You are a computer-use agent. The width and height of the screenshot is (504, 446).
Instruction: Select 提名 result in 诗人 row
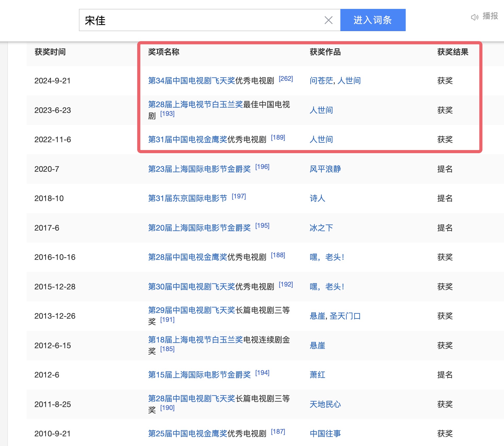coord(445,198)
